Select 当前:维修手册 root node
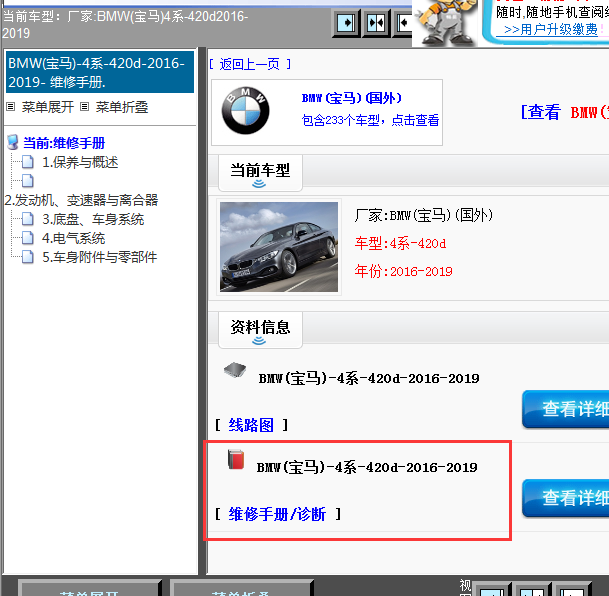 (x=64, y=143)
